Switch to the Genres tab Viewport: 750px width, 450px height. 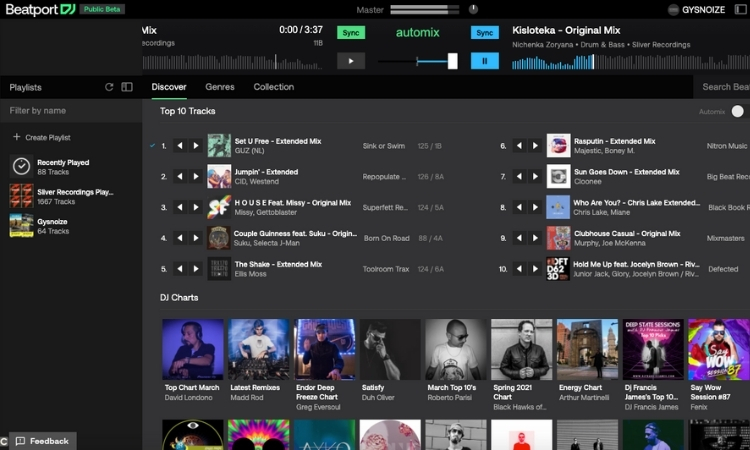point(220,87)
